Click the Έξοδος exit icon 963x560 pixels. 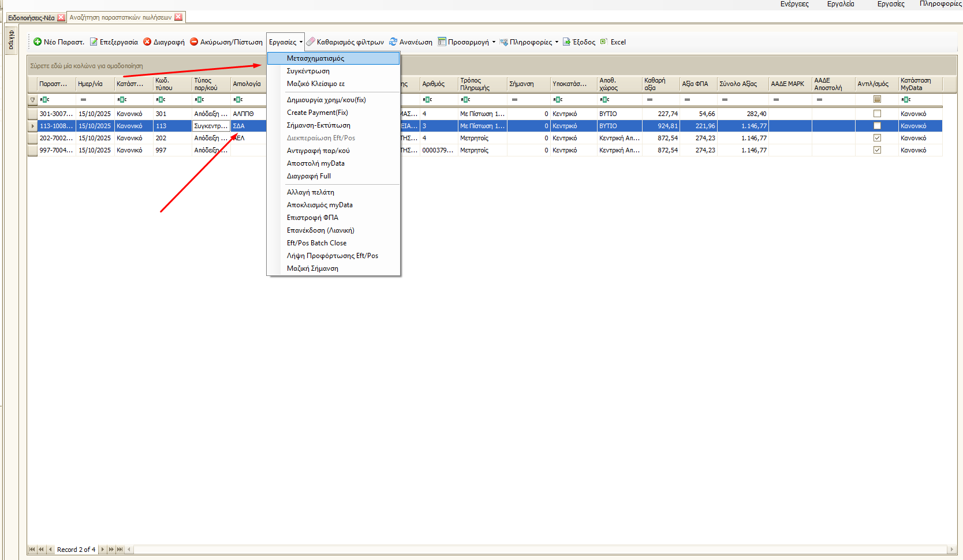[566, 42]
